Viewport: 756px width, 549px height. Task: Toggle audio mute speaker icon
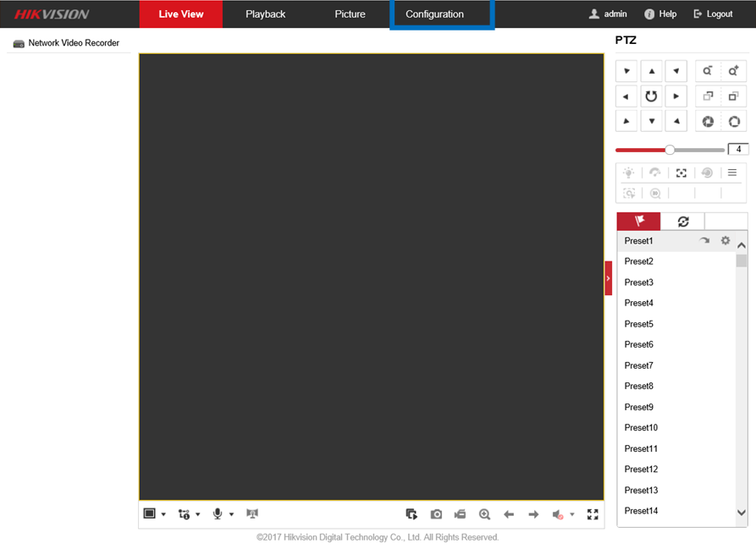(x=558, y=514)
